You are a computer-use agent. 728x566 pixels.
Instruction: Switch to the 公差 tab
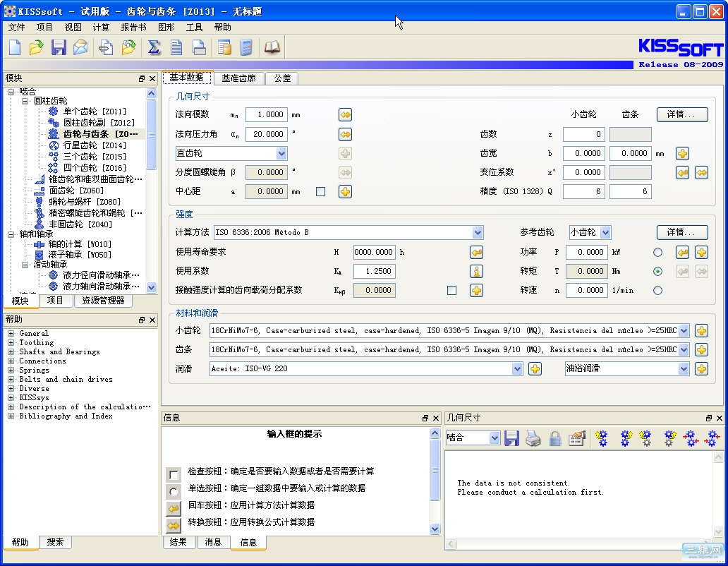(282, 78)
